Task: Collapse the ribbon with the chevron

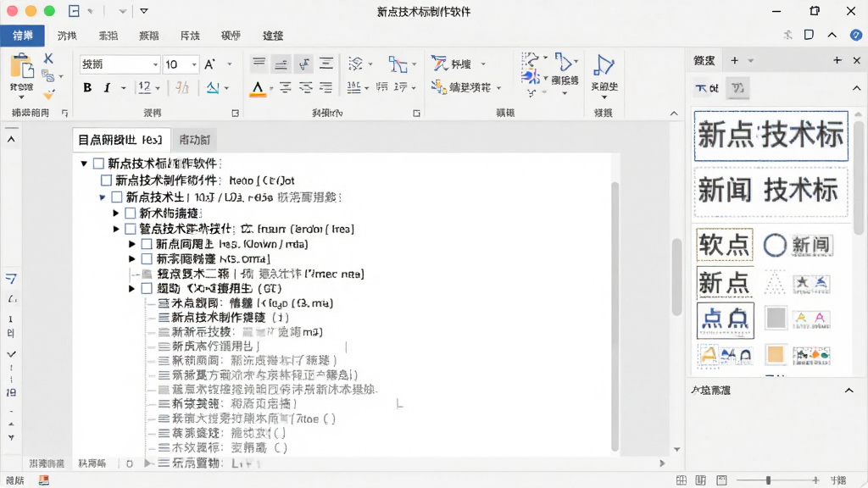Action: coord(674,114)
